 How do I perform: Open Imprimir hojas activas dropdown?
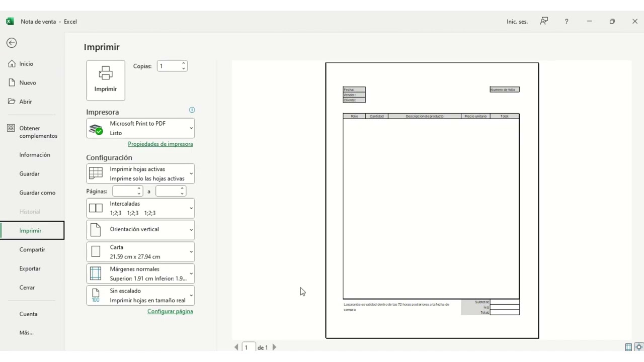coord(140,174)
